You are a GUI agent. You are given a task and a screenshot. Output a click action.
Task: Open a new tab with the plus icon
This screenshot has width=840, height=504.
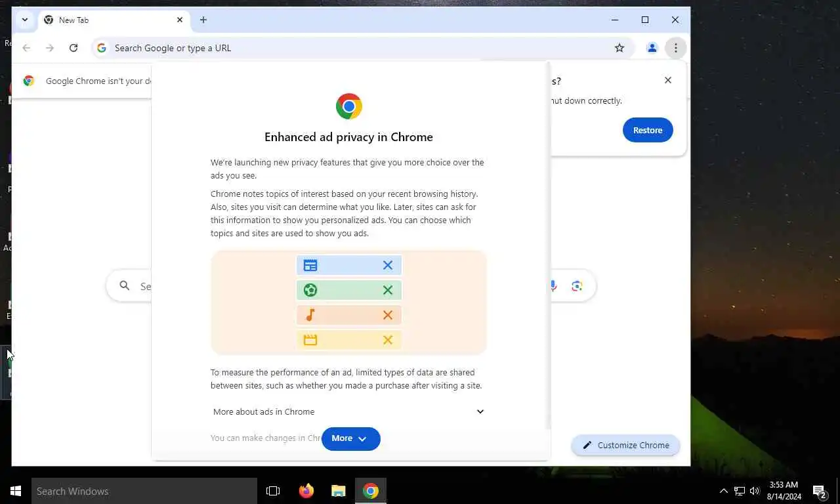(203, 20)
